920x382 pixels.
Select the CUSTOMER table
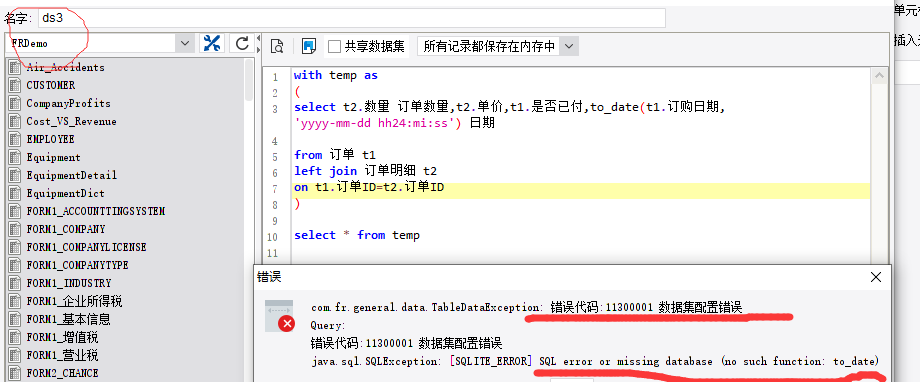50,85
